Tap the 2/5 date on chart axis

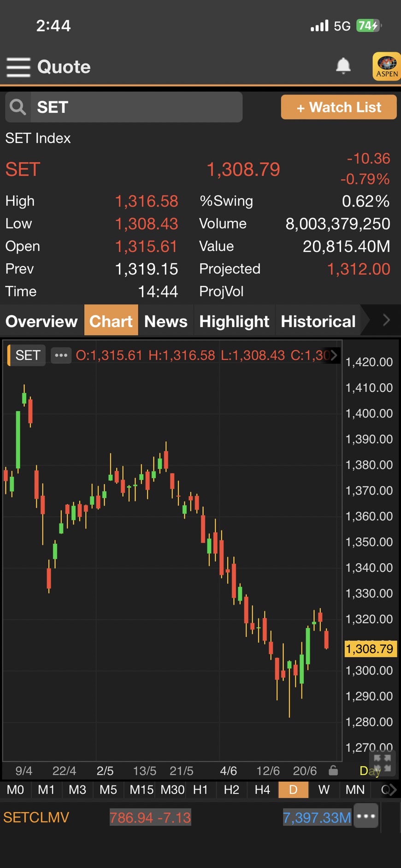[x=105, y=771]
